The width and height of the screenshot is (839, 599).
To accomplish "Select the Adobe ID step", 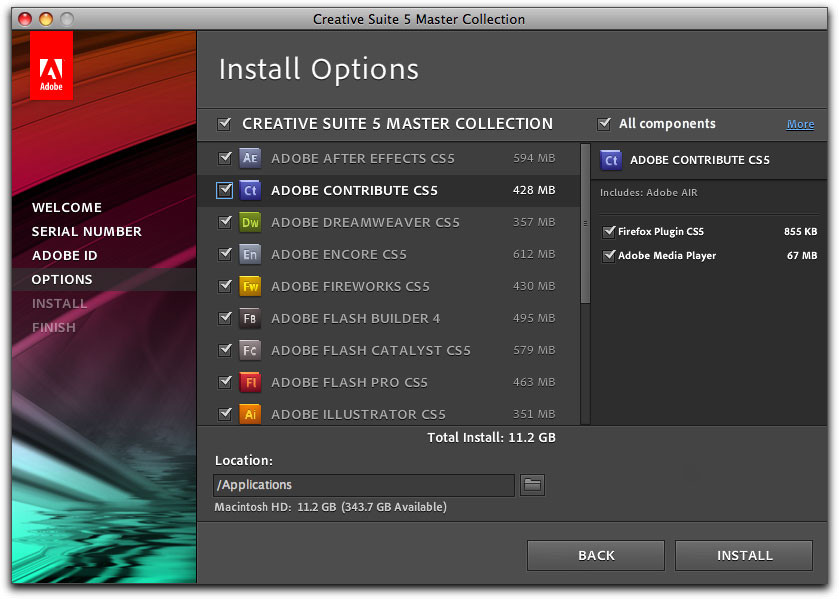I will pyautogui.click(x=64, y=256).
